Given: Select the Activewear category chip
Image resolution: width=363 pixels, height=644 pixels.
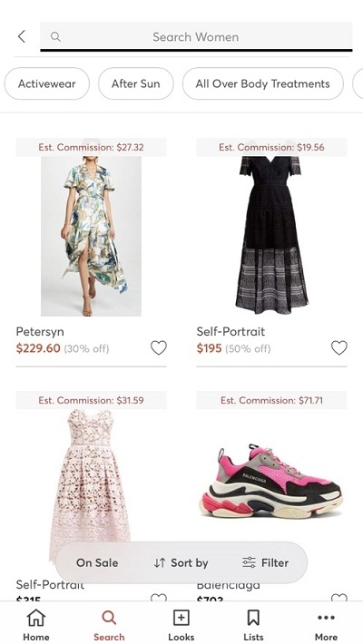Looking at the screenshot, I should [x=47, y=83].
